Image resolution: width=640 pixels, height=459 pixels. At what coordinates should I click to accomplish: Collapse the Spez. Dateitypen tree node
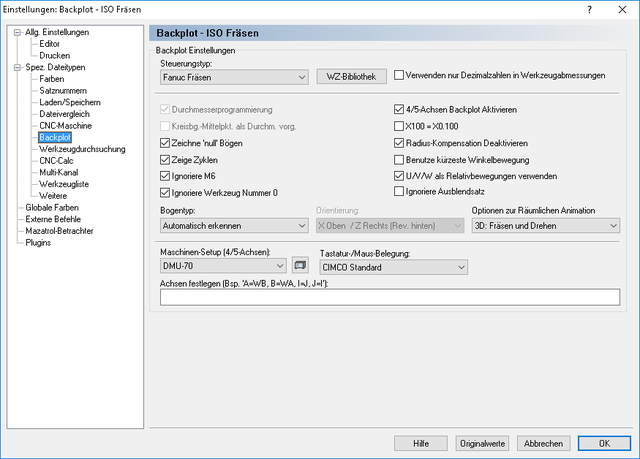[17, 67]
